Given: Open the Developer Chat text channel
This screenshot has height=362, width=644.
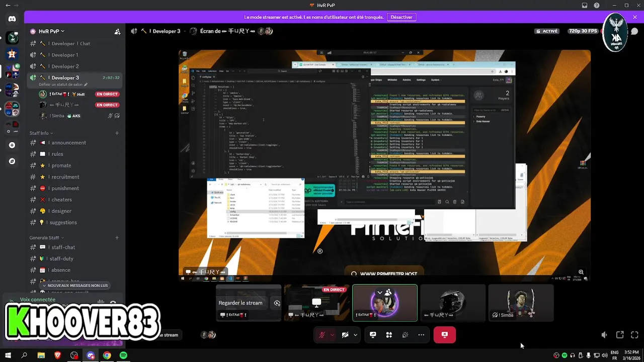Looking at the screenshot, I should tap(74, 44).
